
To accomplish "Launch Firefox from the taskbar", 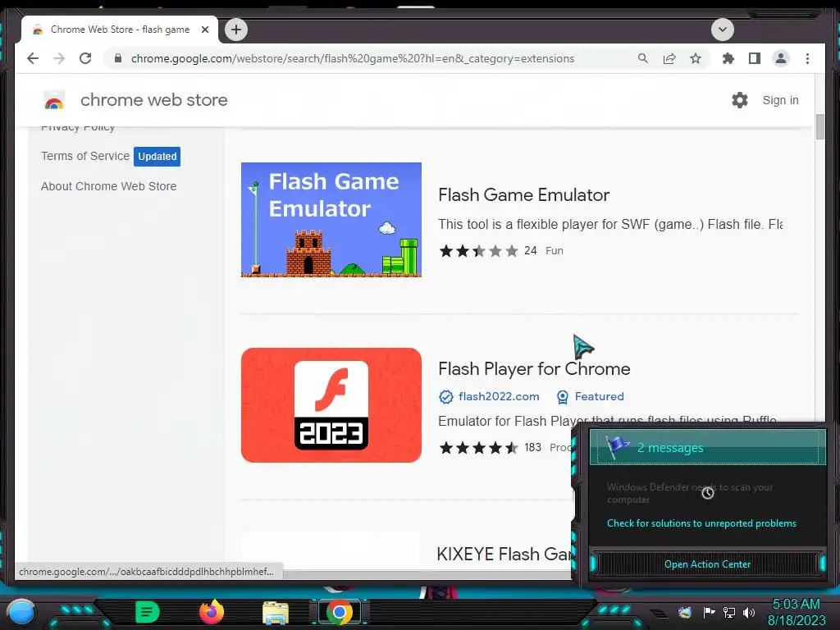I will 211,612.
